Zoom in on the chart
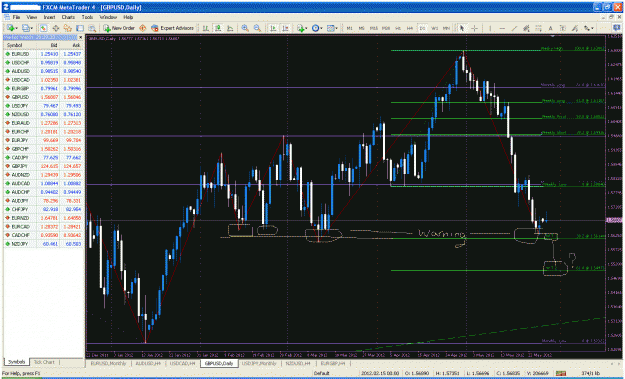 point(245,28)
